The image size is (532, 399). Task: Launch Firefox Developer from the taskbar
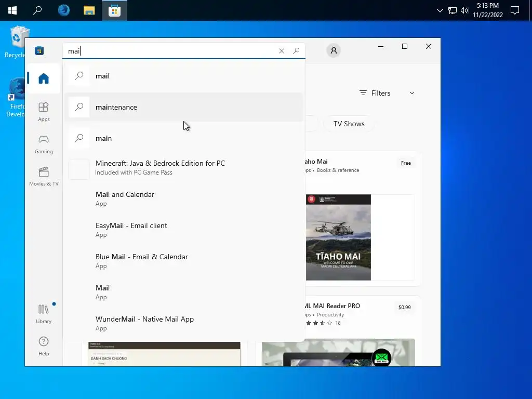coord(64,10)
